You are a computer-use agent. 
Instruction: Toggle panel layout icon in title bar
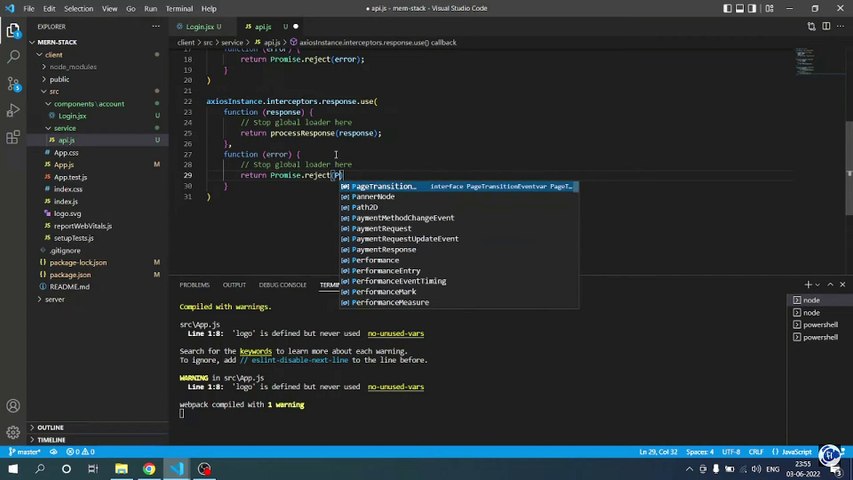click(x=740, y=8)
